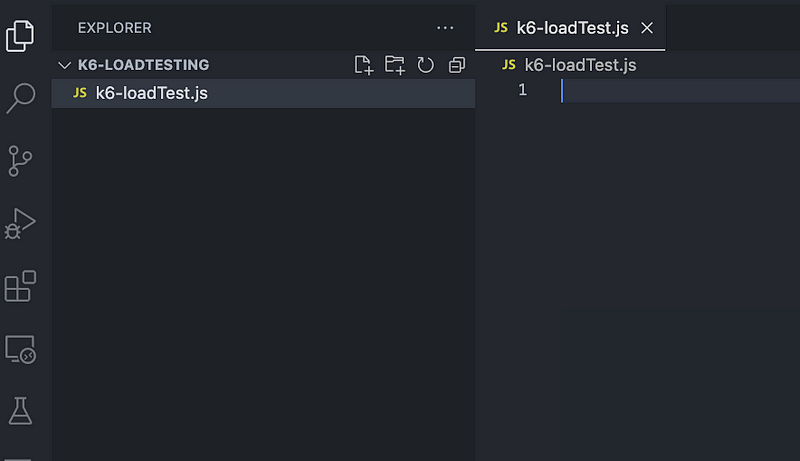
Task: Open the Search view
Action: (x=21, y=98)
